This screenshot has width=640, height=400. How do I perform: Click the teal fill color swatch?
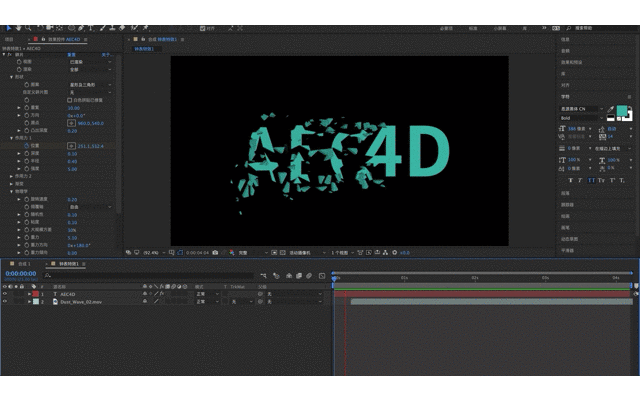[622, 111]
